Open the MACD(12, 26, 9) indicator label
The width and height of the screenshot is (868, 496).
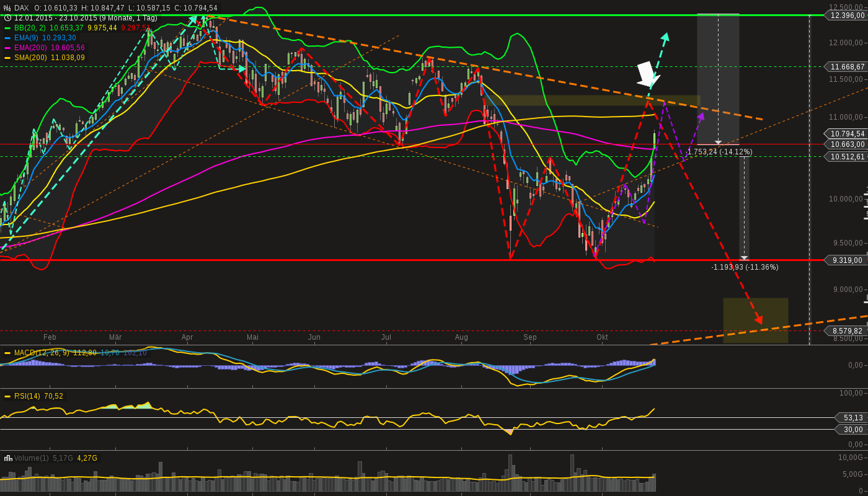42,353
